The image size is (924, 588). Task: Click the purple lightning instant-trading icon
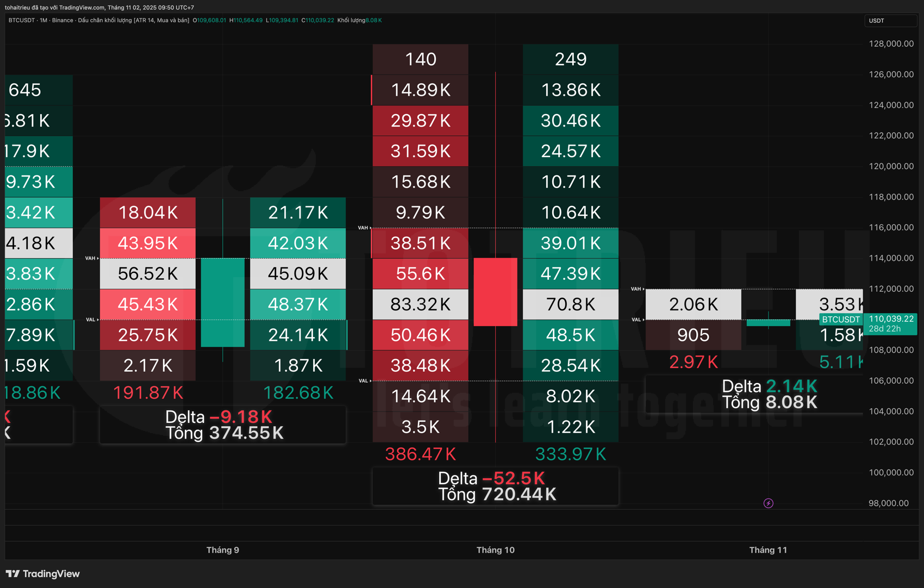pos(767,503)
